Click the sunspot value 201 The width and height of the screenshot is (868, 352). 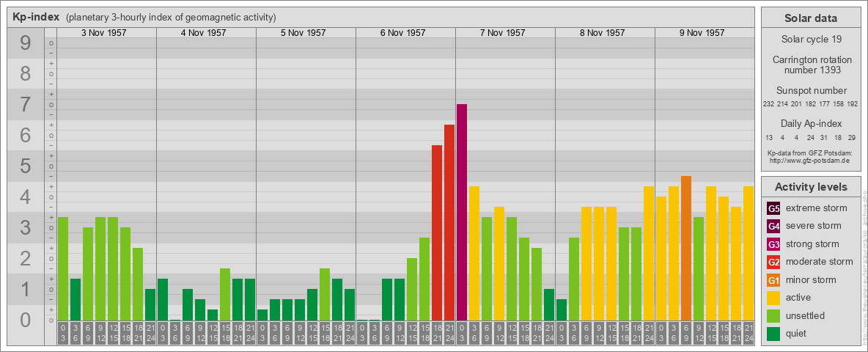tap(796, 104)
